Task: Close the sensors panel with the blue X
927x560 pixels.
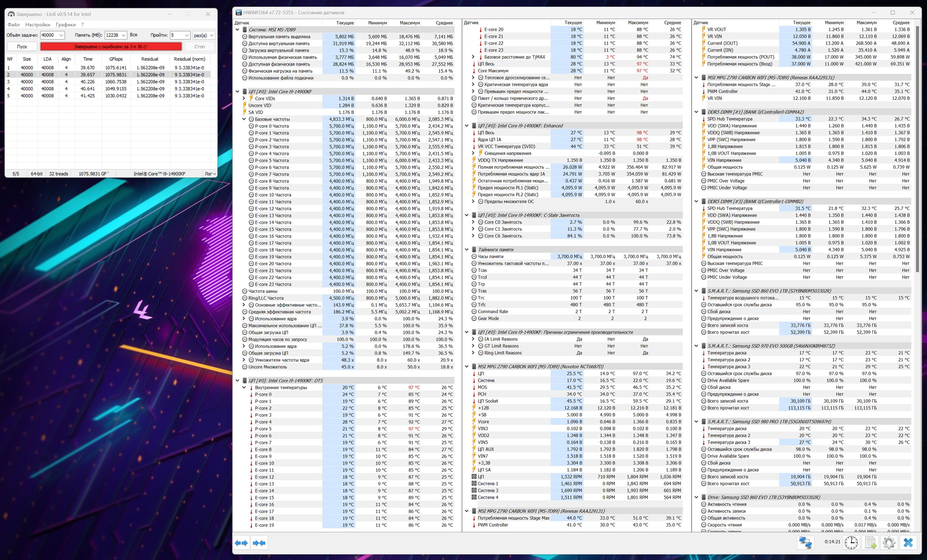Action: tap(908, 543)
